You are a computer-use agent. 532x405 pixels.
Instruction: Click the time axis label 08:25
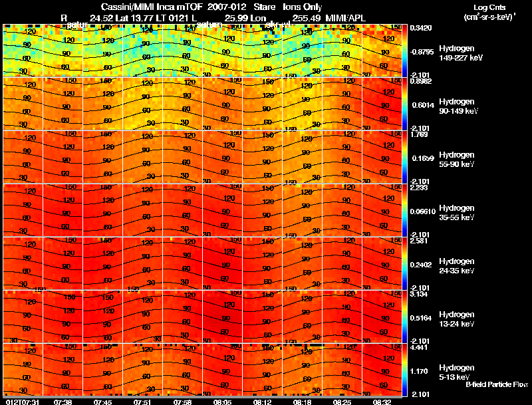[x=342, y=402]
